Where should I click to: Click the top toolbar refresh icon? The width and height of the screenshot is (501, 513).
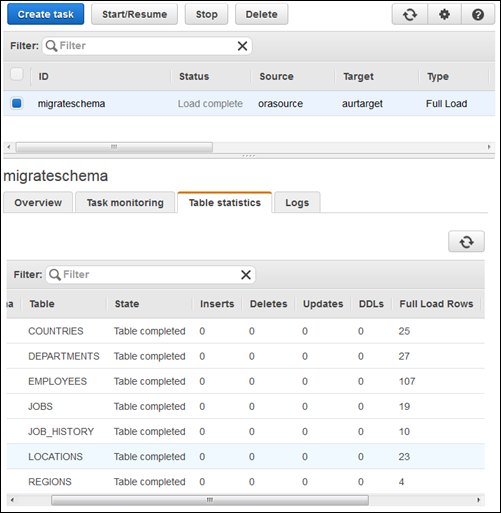[410, 15]
